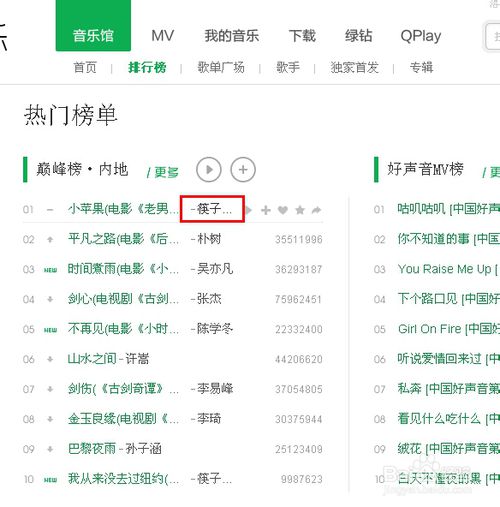Click the 巅峰榜·内地 chart title
The image size is (500, 507).
pyautogui.click(x=82, y=169)
